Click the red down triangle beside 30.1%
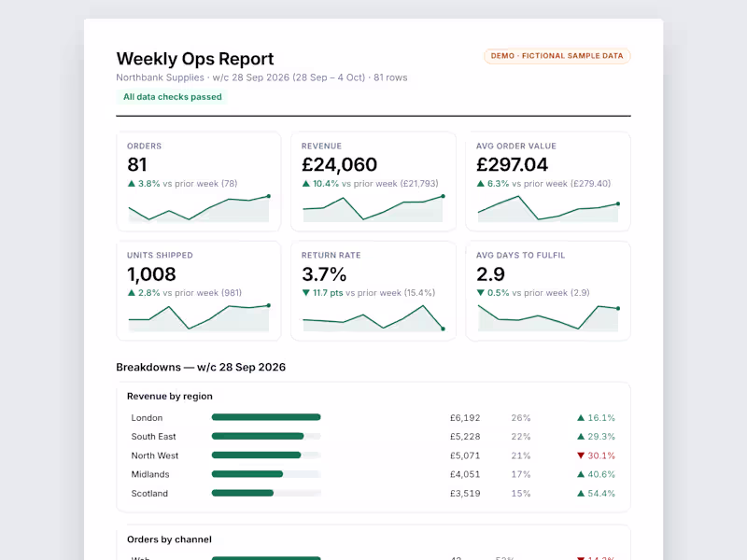This screenshot has width=747, height=560. 581,455
